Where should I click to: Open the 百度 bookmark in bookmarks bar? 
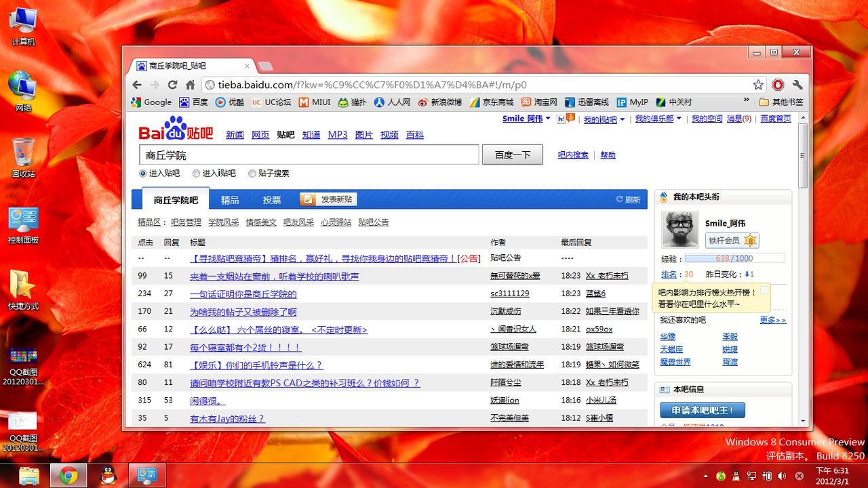193,102
